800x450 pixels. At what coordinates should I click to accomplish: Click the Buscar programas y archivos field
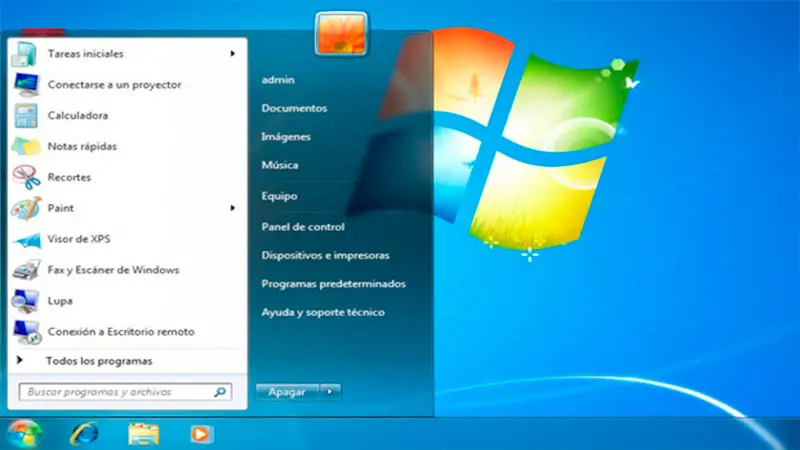click(126, 392)
